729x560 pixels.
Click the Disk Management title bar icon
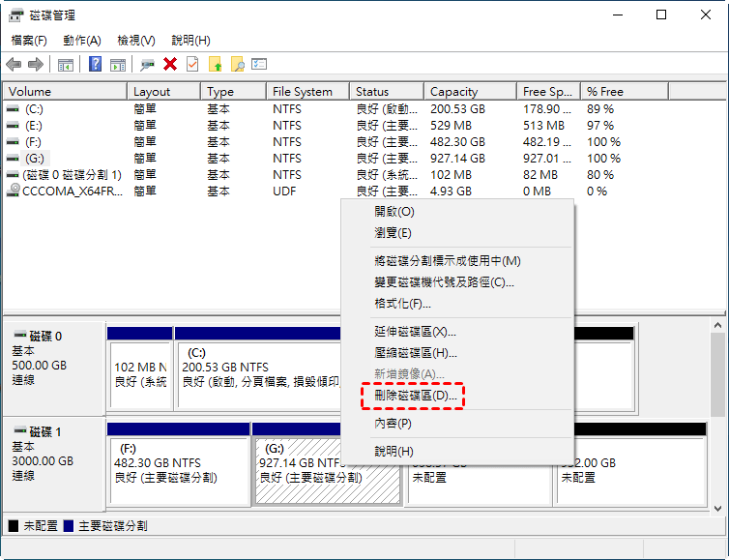coord(15,15)
